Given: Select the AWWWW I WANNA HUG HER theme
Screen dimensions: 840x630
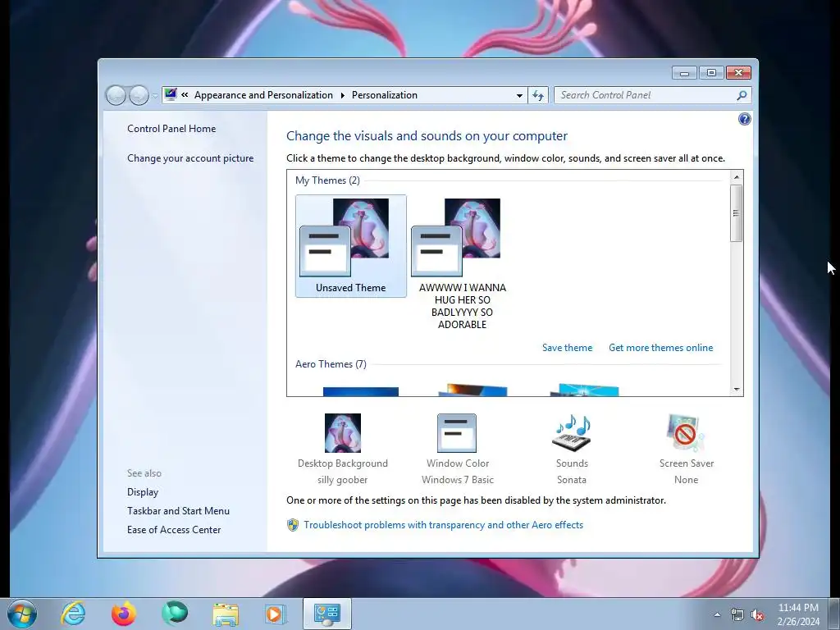Looking at the screenshot, I should tap(463, 263).
